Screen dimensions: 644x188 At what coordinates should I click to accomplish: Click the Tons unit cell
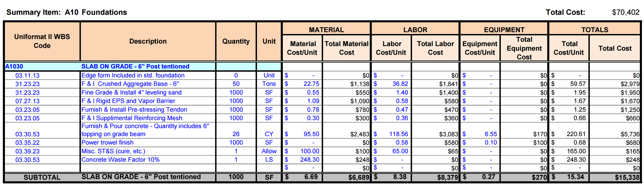pyautogui.click(x=269, y=84)
